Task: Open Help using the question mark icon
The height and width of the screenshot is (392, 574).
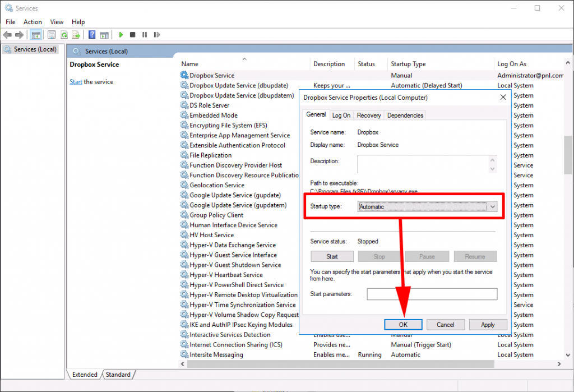Action: 91,35
